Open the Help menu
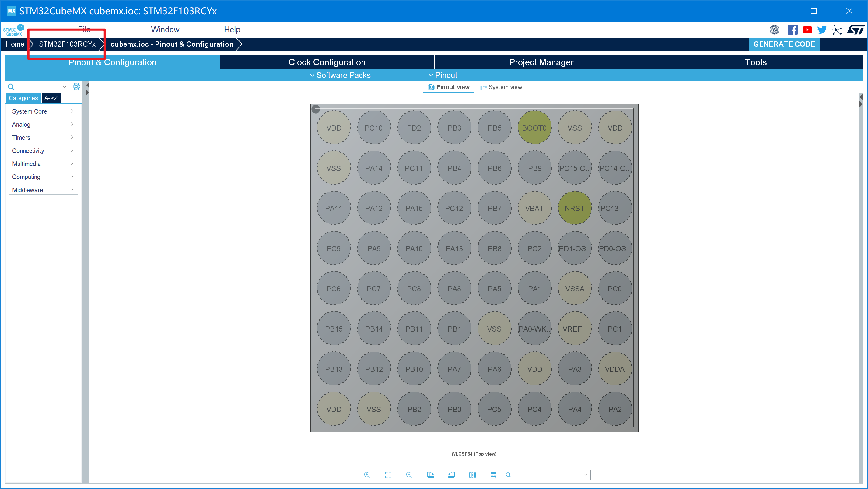This screenshot has width=868, height=489. tap(232, 29)
